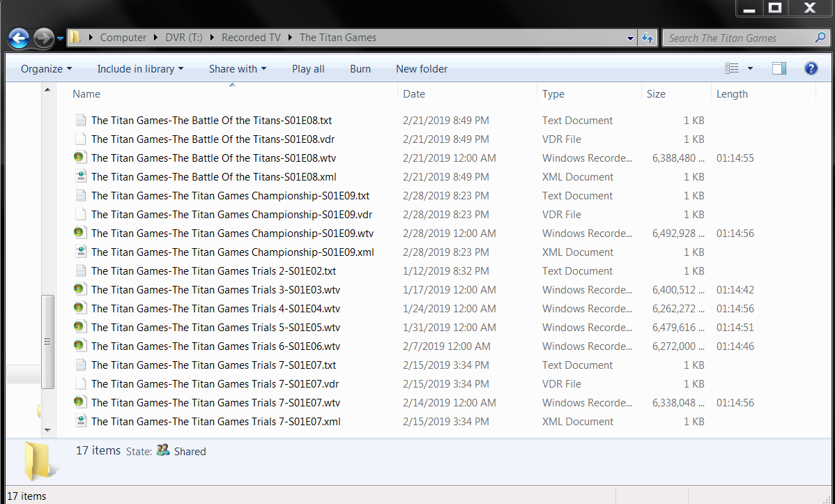835x504 pixels.
Task: Click the Change your view icon
Action: click(x=731, y=68)
